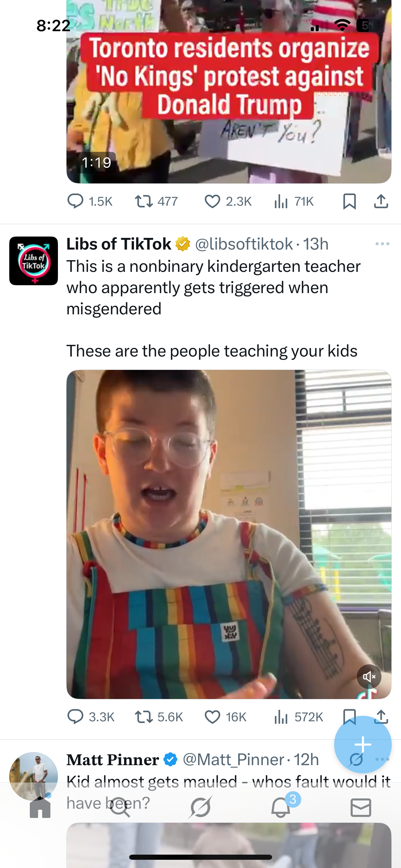Open more options for Libs of TikTok post
Image resolution: width=401 pixels, height=868 pixels.
click(x=382, y=244)
